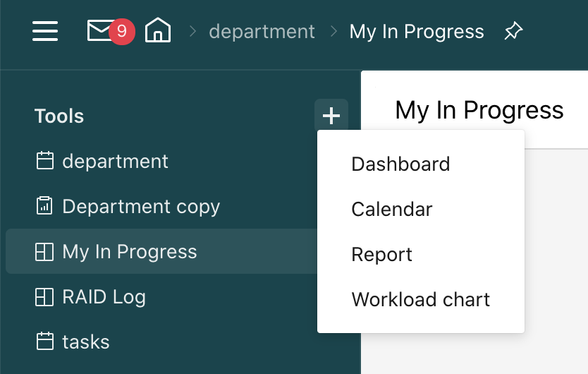Click the My In Progress page title
Screen dimensions: 588x374
click(479, 110)
